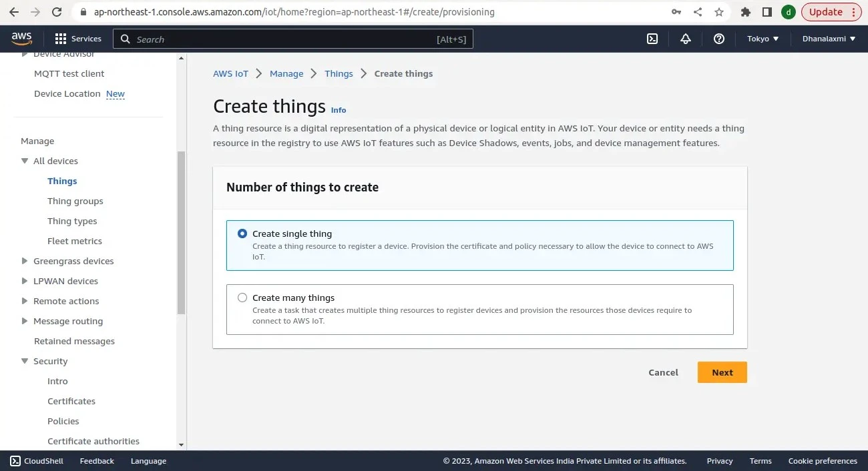Open the Info link next to Create things
868x471 pixels.
click(339, 110)
